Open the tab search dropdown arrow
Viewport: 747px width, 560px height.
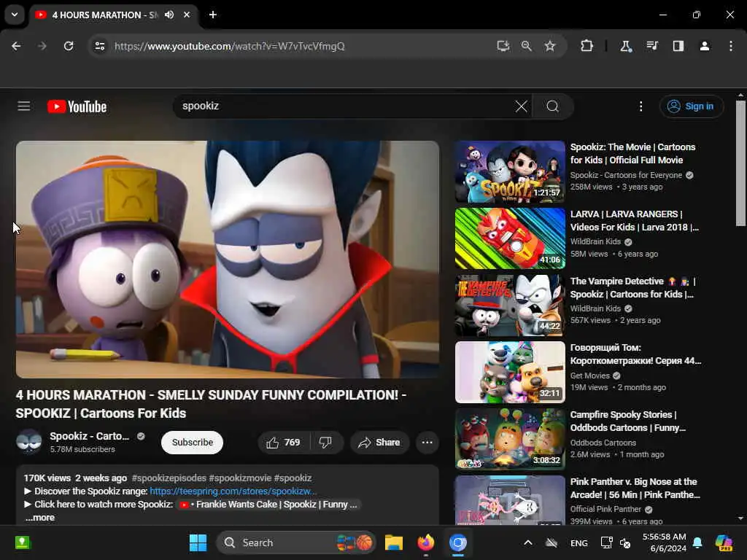(x=15, y=15)
